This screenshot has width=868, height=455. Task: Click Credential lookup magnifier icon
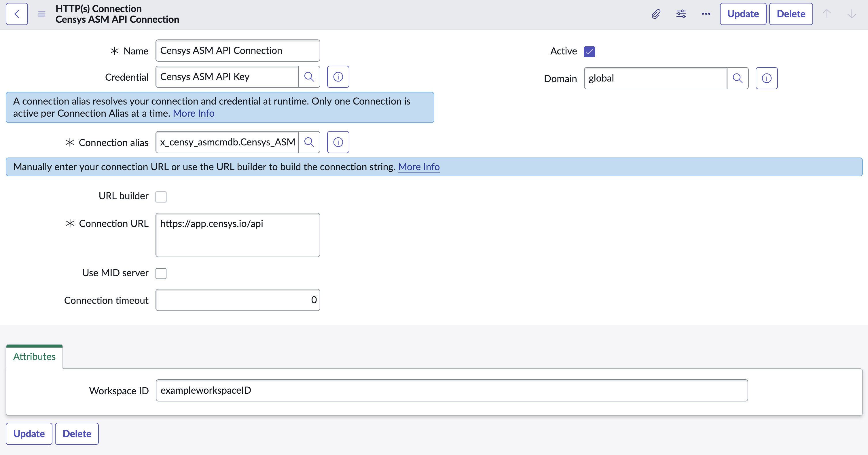309,77
